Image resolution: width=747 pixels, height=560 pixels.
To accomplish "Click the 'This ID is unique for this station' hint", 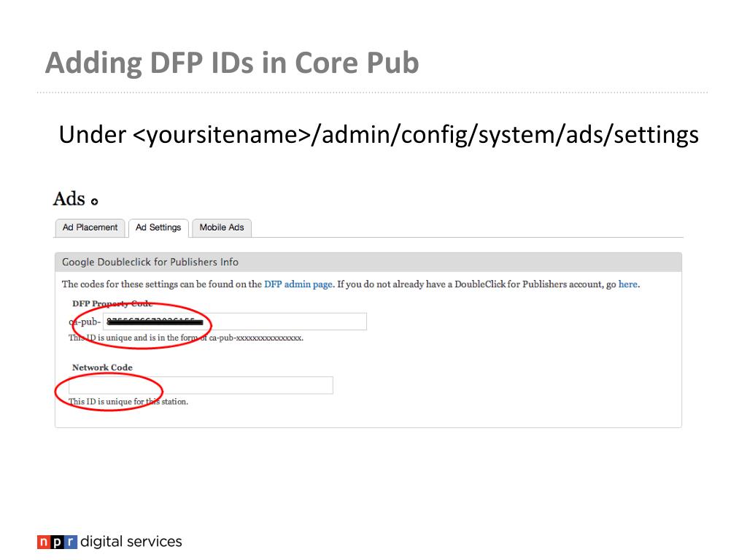I will [x=128, y=402].
